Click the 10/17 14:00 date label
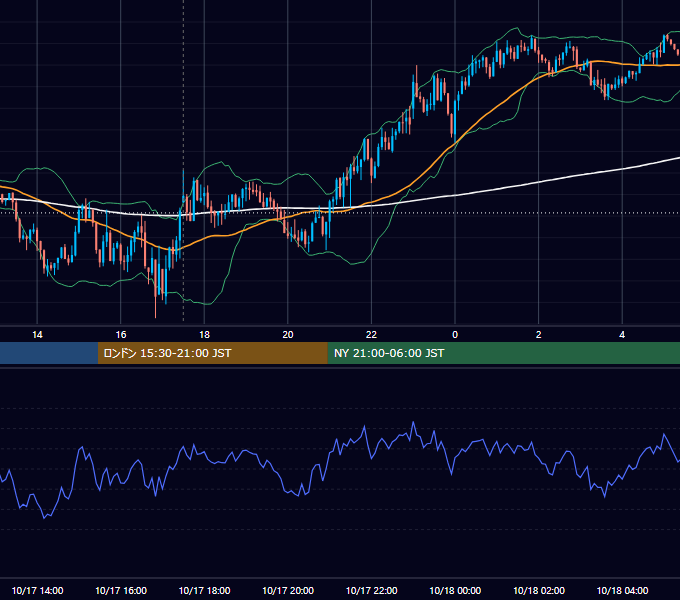 [37, 590]
